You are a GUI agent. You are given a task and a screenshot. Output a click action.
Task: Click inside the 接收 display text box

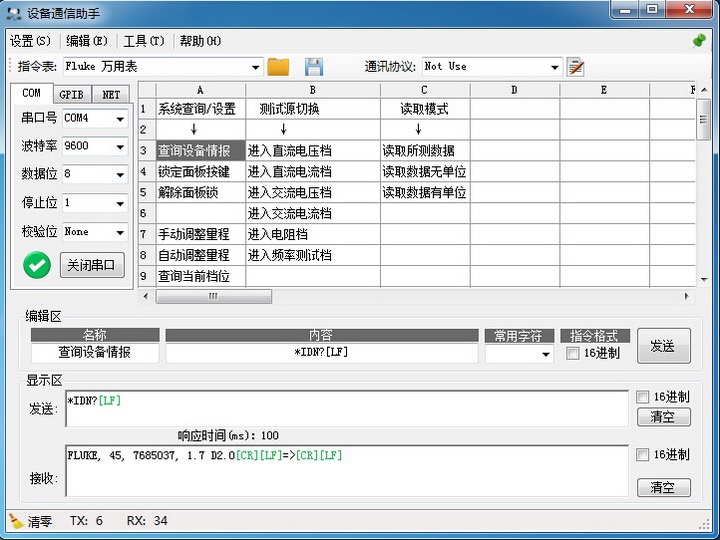tap(347, 471)
